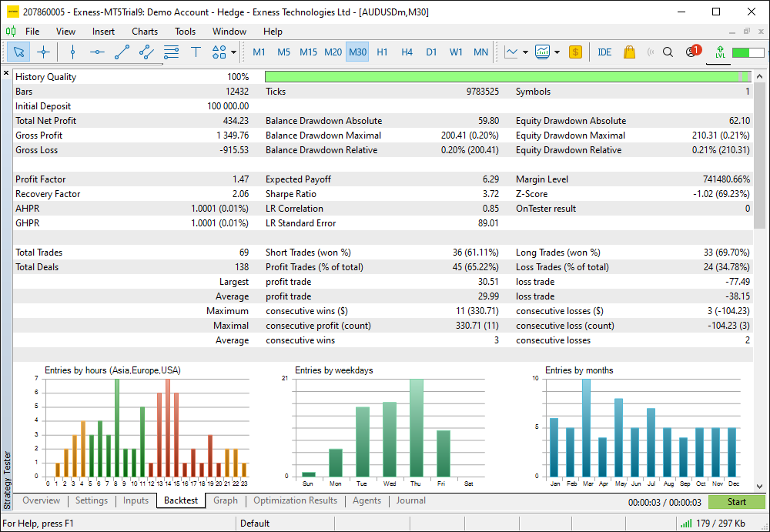Switch to the Graph tab
Viewport: 770px width, 532px height.
coord(226,500)
